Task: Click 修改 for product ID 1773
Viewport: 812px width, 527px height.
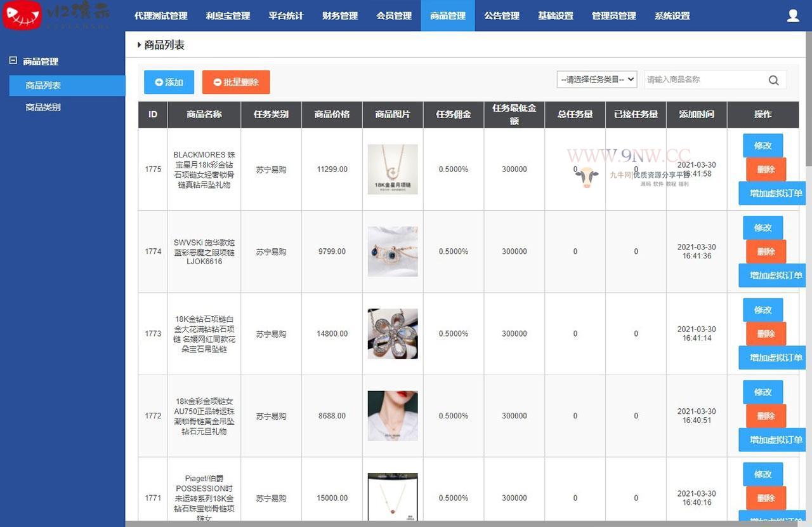Action: coord(763,310)
